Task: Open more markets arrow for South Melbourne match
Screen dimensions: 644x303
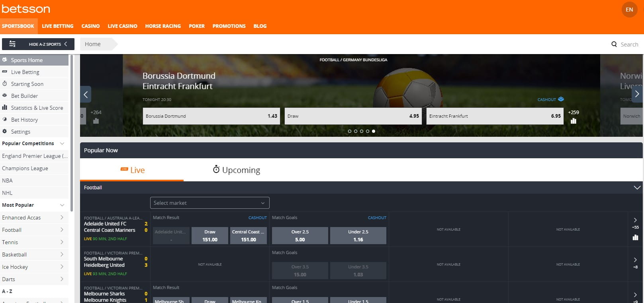Action: [x=635, y=260]
